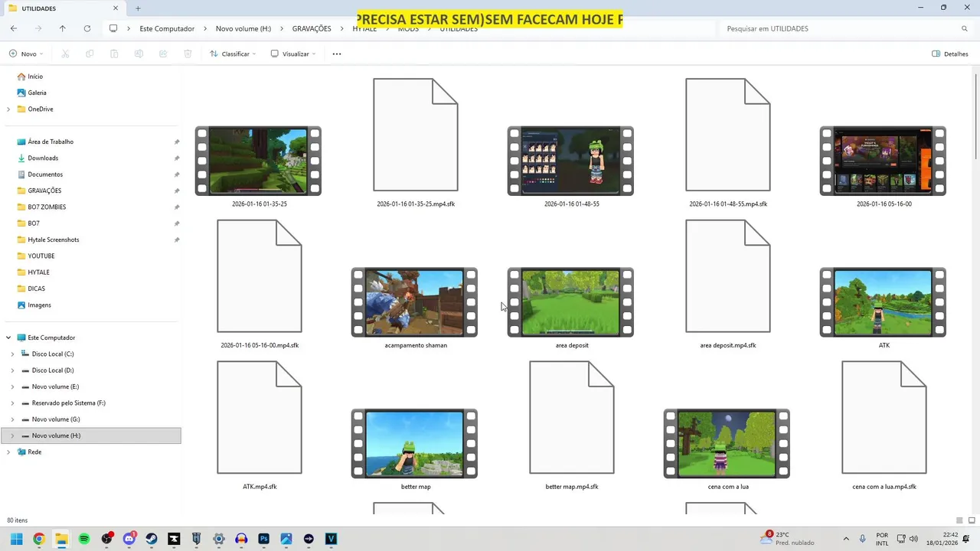Open Área de Trabalho quick access folder
The image size is (980, 551).
tap(51, 142)
